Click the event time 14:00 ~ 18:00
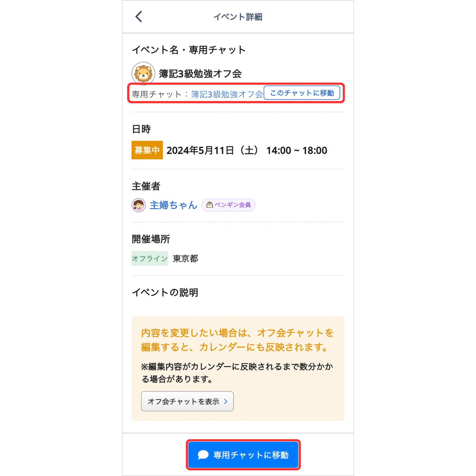476x476 pixels. click(297, 150)
